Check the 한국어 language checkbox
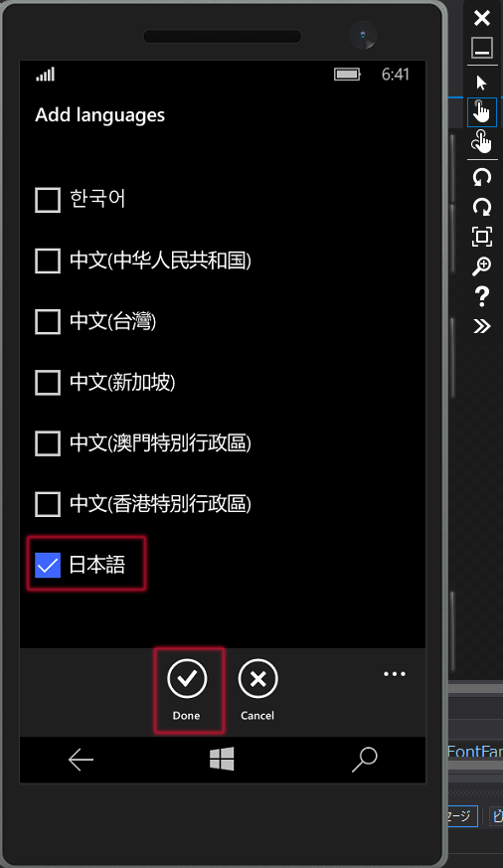503x868 pixels. coord(48,200)
